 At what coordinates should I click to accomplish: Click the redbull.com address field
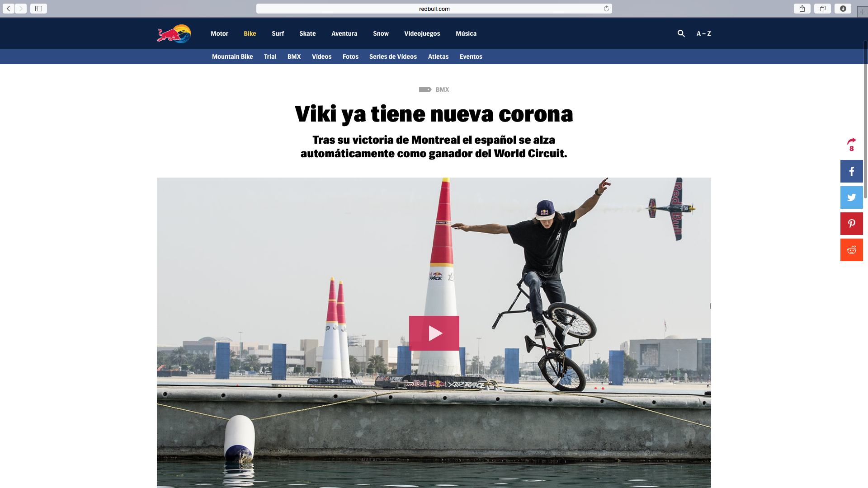434,9
